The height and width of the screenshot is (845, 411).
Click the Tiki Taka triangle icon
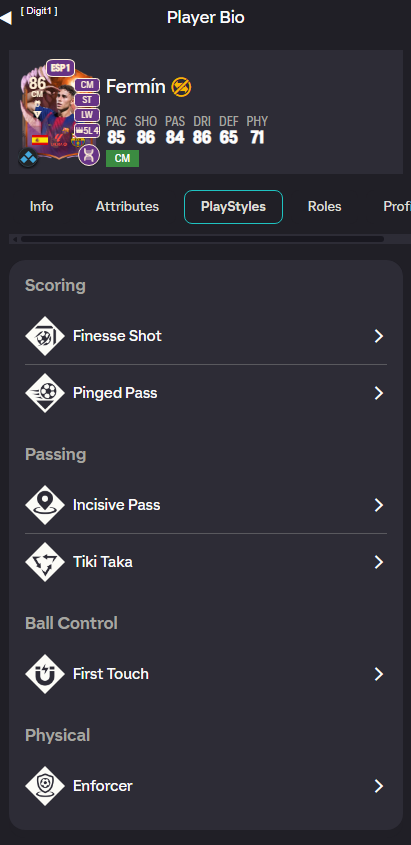pos(45,562)
